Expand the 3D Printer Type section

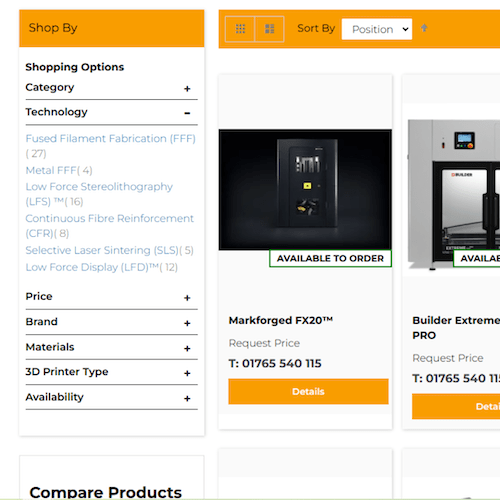click(111, 372)
